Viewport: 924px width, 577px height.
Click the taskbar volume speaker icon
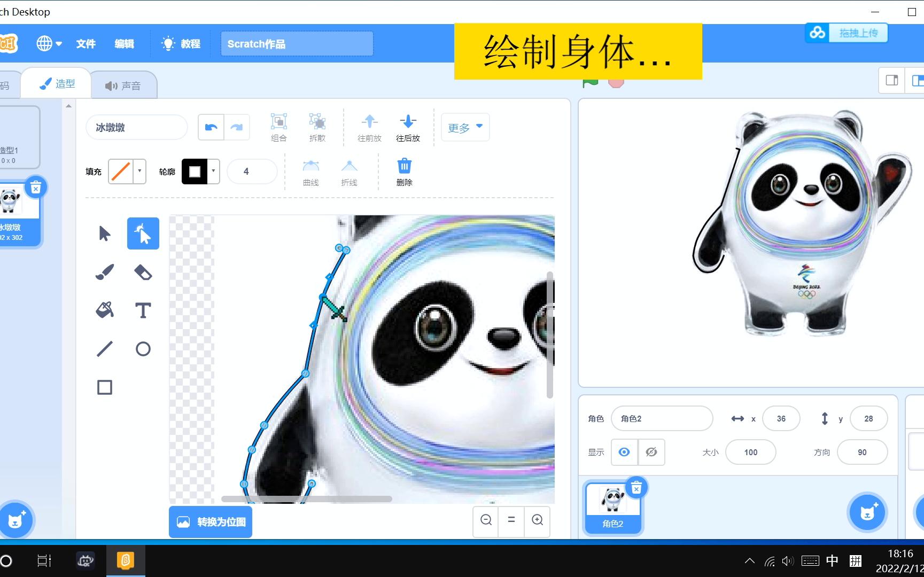[788, 561]
